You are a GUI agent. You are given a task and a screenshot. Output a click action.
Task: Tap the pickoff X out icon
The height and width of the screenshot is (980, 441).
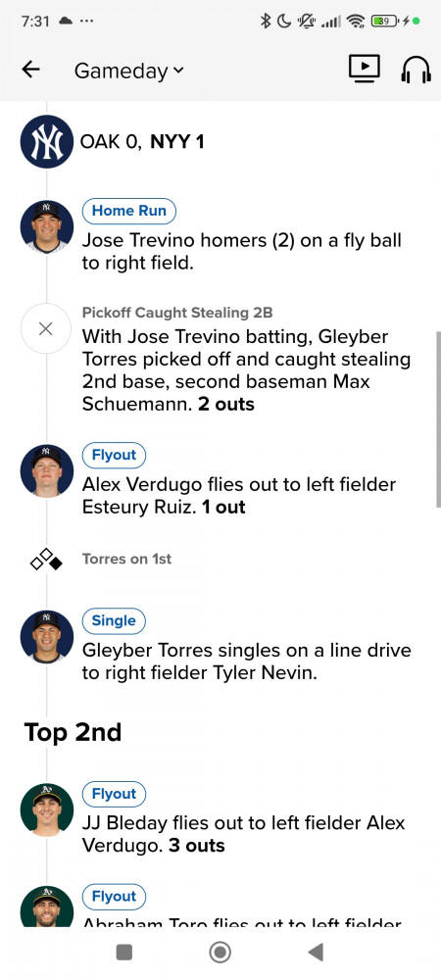[x=46, y=328]
